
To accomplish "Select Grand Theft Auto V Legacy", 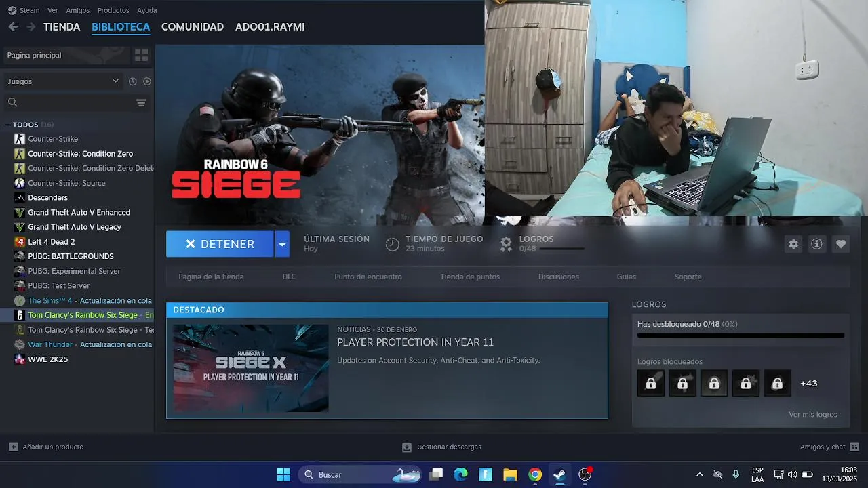I will [75, 227].
